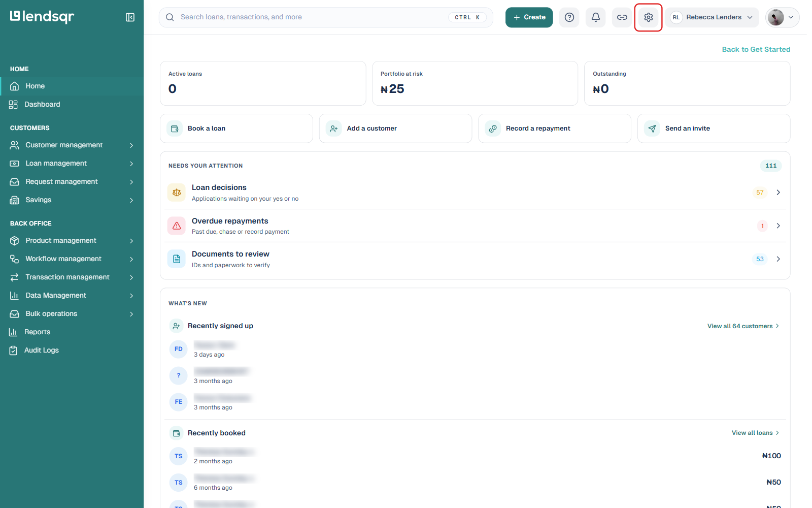This screenshot has width=812, height=508.
Task: Open notifications bell icon
Action: 596,17
